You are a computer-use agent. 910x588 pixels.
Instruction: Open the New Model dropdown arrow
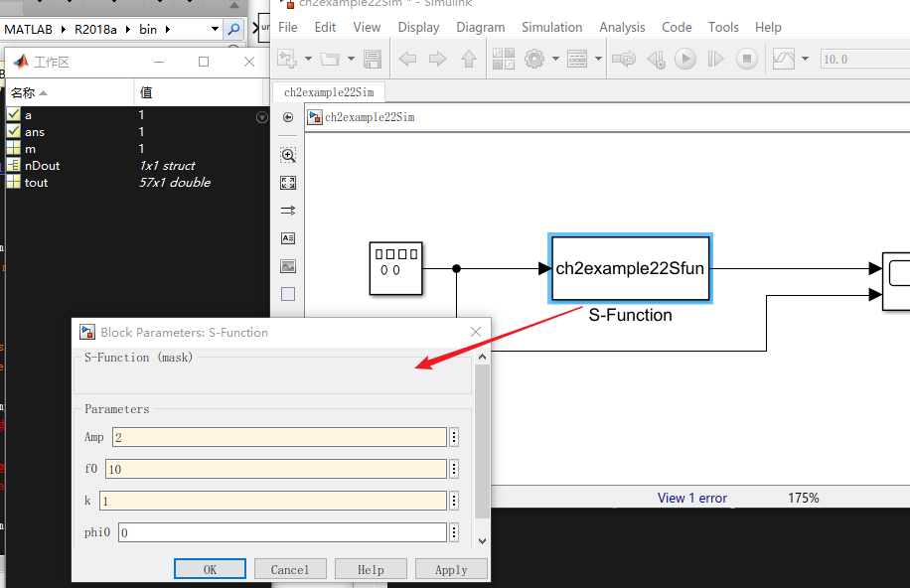point(308,59)
